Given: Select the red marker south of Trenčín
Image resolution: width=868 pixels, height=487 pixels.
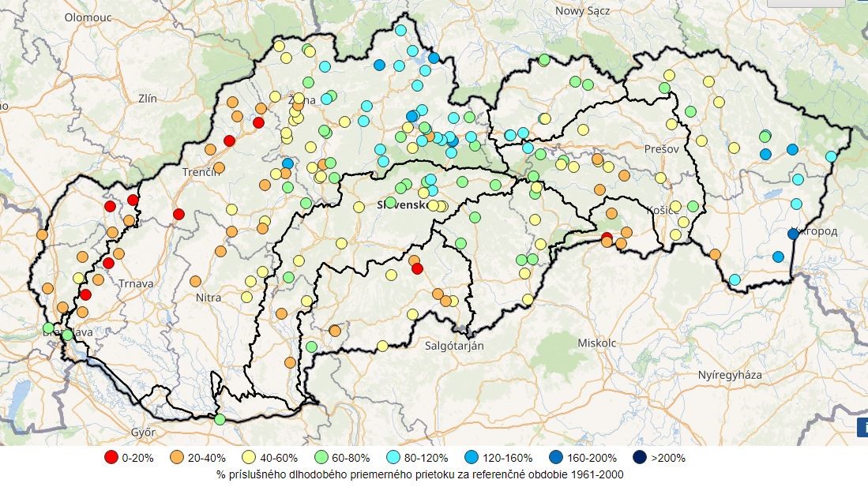Looking at the screenshot, I should (178, 214).
